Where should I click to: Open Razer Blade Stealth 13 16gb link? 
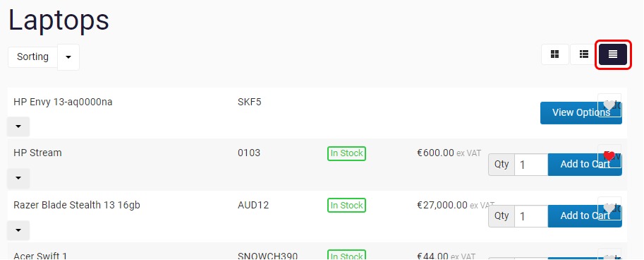[x=77, y=205]
